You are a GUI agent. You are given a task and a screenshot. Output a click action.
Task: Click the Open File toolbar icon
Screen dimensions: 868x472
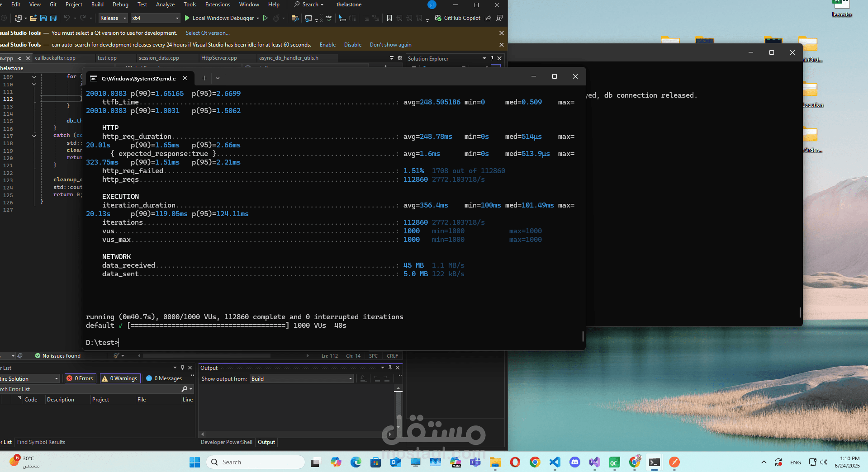(33, 18)
